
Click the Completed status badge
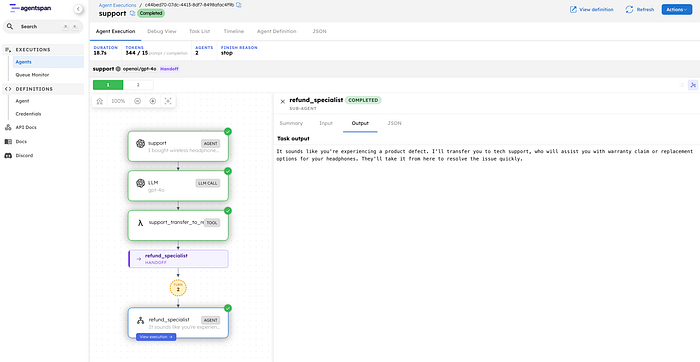coord(151,13)
